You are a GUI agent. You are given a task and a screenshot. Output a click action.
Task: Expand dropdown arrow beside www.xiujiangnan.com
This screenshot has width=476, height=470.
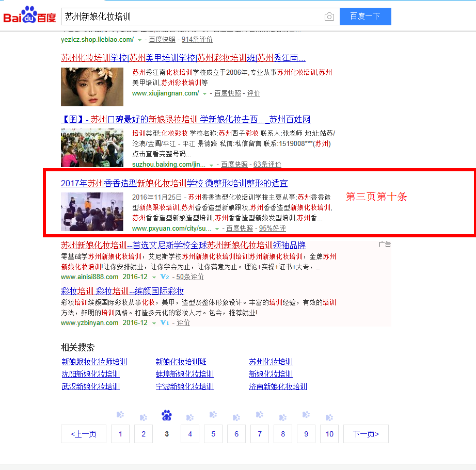tap(205, 94)
